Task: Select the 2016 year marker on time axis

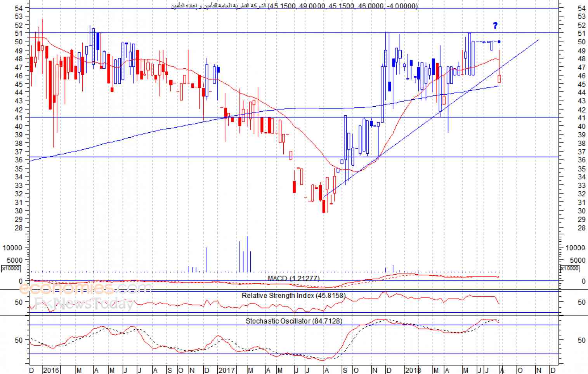Action: pyautogui.click(x=51, y=370)
